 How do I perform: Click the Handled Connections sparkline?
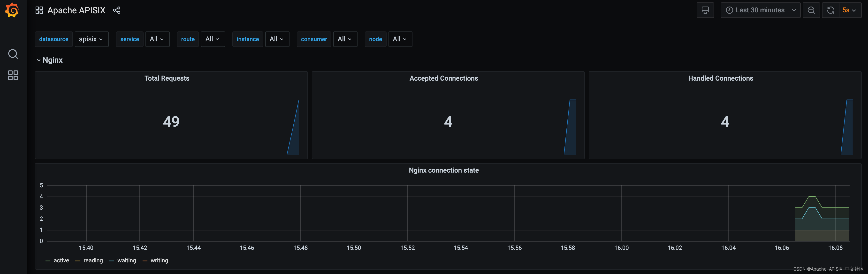click(847, 127)
